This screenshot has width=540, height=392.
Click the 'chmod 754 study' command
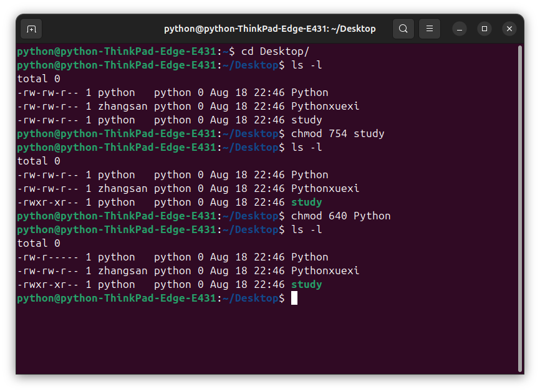[x=337, y=134]
